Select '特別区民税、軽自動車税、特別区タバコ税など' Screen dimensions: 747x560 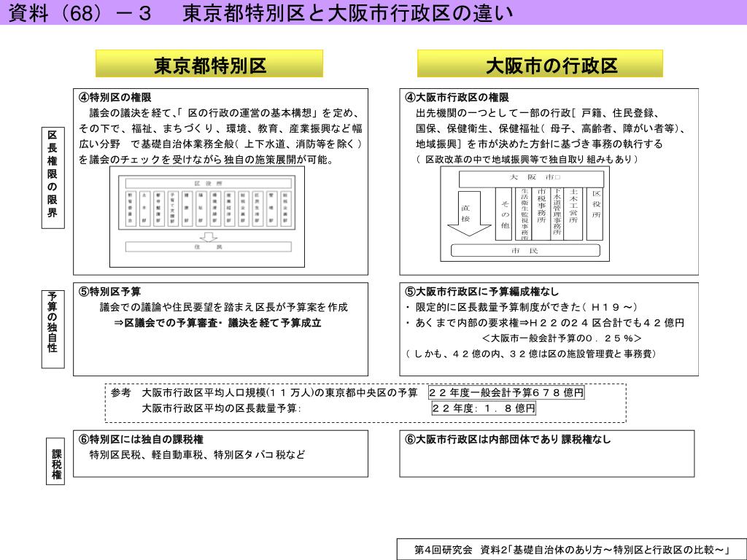[197, 455]
